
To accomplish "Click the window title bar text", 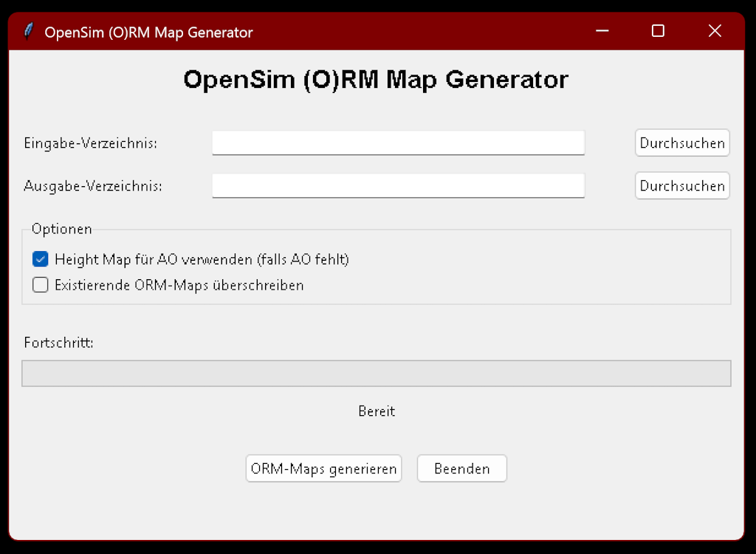I will (x=148, y=33).
